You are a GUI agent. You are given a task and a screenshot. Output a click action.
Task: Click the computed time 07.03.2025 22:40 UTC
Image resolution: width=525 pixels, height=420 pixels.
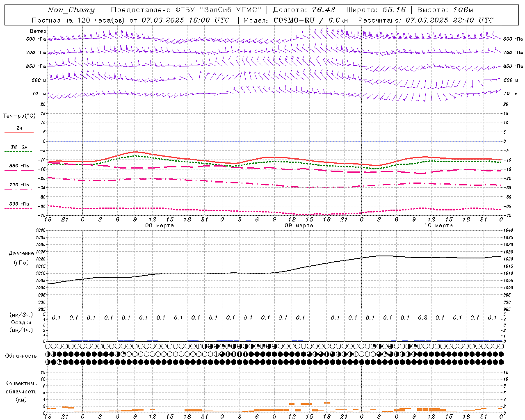450,20
